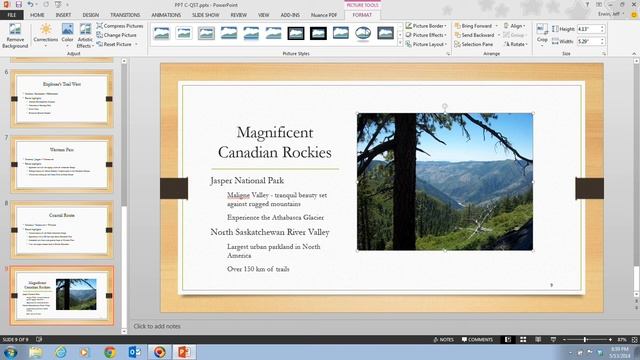Open the FILE tab

coord(11,15)
